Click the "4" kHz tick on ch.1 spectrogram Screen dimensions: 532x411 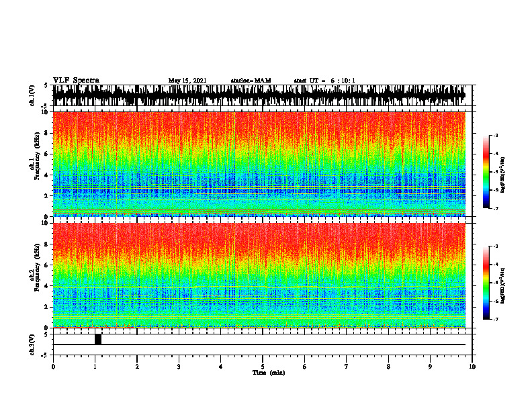(x=46, y=175)
